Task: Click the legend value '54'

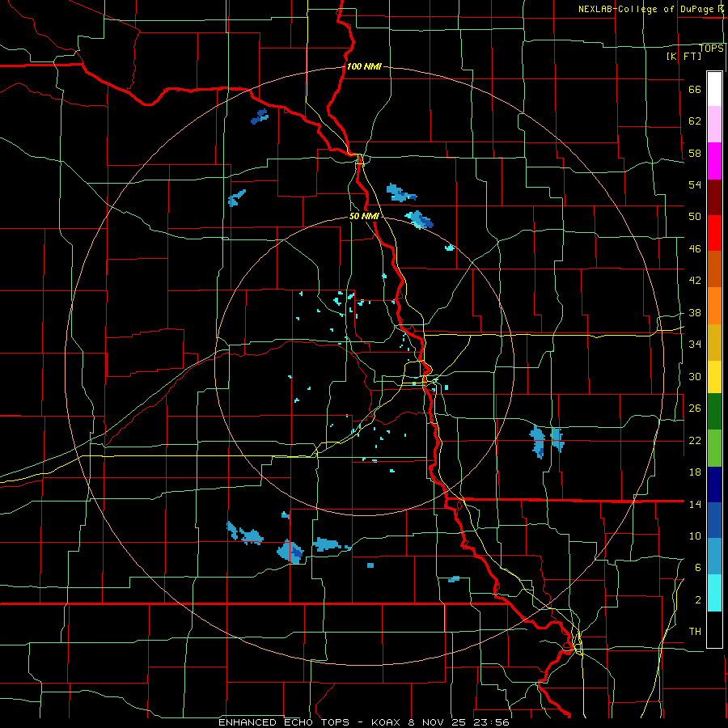Action: coord(695,184)
